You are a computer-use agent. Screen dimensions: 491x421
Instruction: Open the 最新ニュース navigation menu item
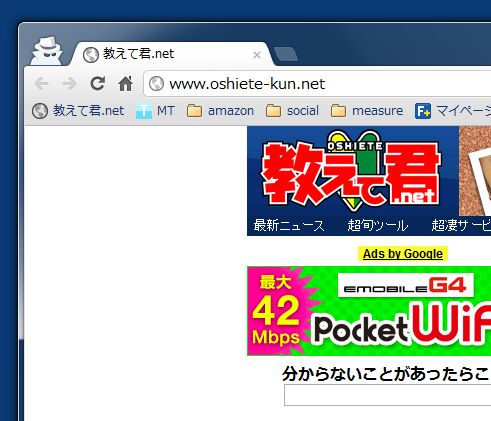click(289, 226)
